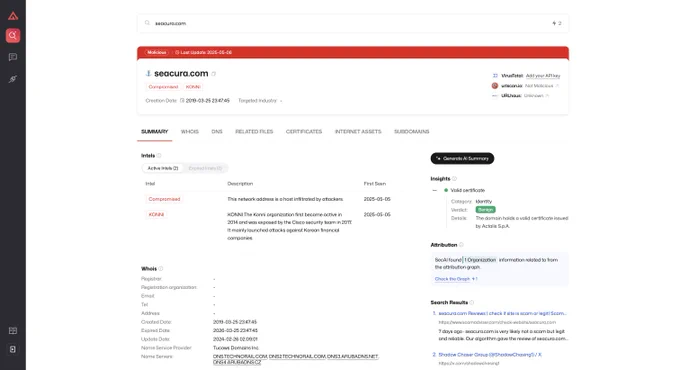
Task: Click the info icon next to Attribution
Action: pos(461,245)
